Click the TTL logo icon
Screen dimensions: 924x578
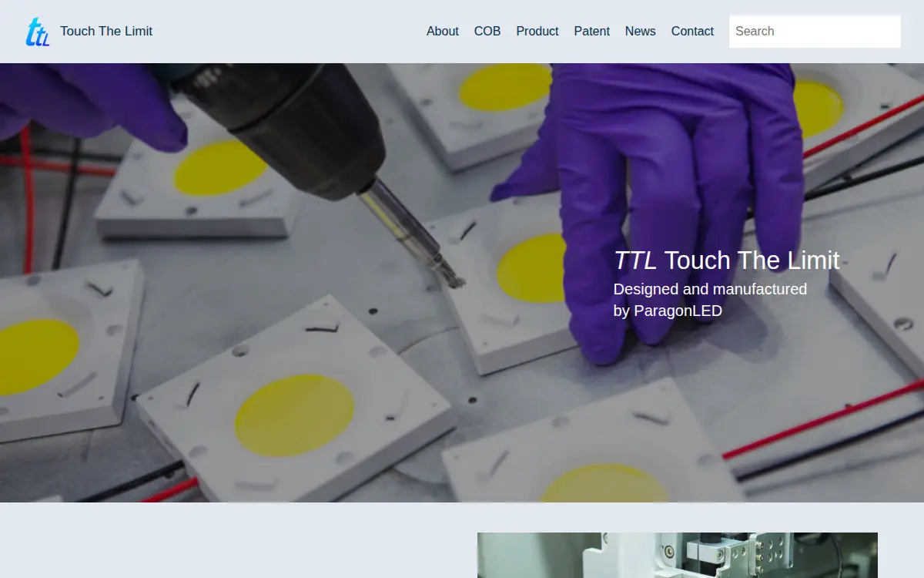(x=37, y=32)
